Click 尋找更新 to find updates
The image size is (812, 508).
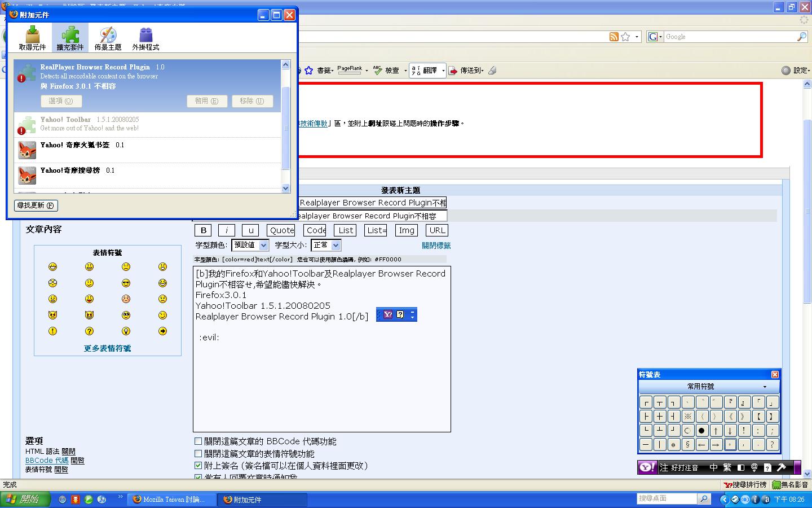(x=36, y=205)
